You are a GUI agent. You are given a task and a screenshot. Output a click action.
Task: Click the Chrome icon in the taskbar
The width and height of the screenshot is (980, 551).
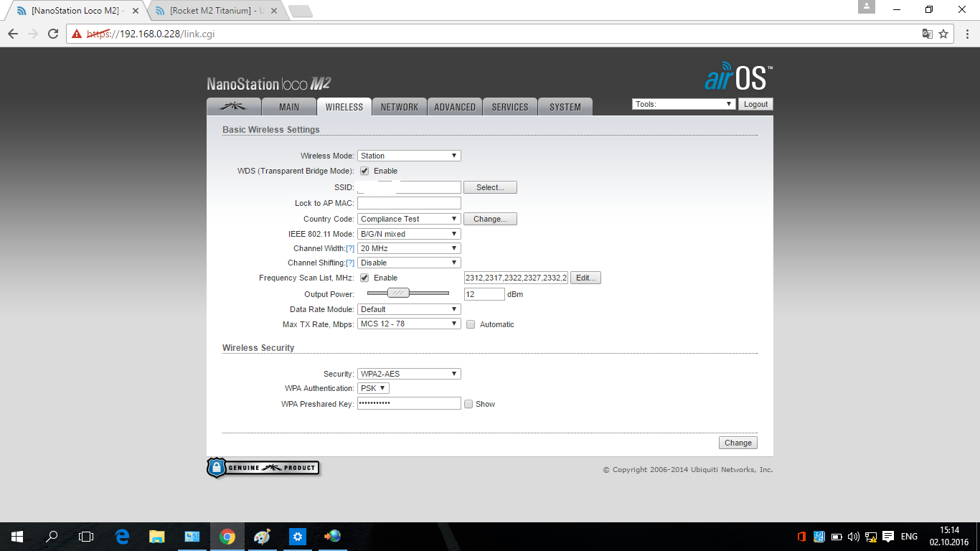coord(227,536)
